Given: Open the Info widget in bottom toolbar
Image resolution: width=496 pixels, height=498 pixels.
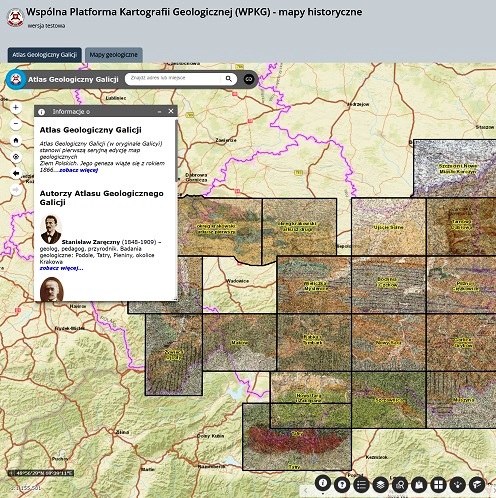Looking at the screenshot, I should [323, 483].
